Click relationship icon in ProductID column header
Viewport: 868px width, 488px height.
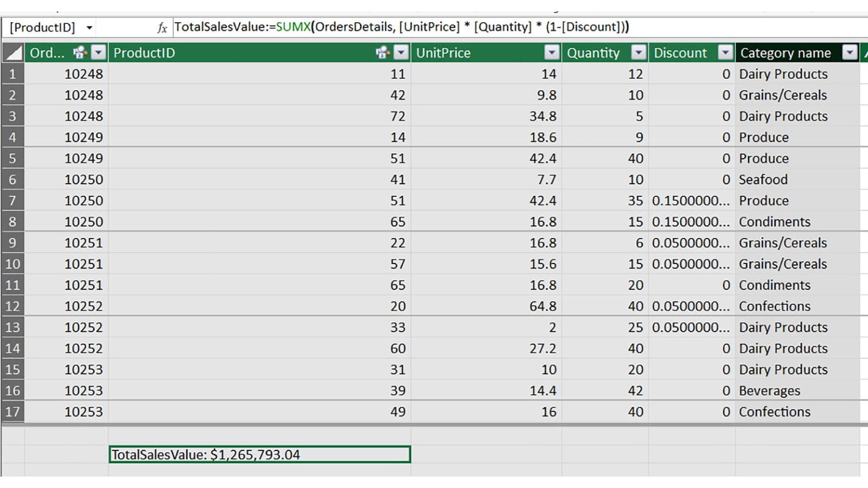point(382,53)
